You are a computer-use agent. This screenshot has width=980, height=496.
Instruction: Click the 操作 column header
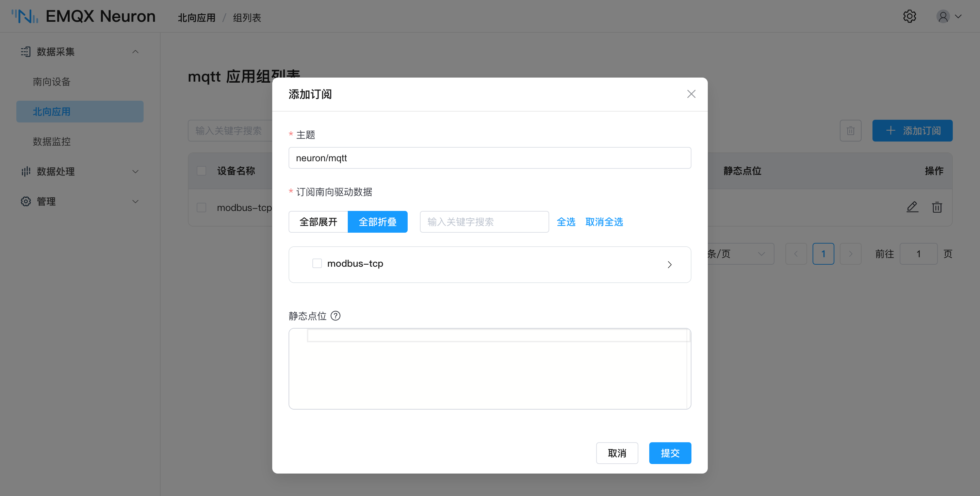[934, 171]
